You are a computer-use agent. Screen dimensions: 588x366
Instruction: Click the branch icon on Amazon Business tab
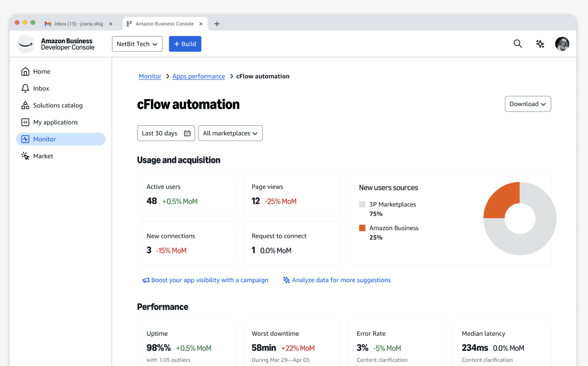pos(129,24)
